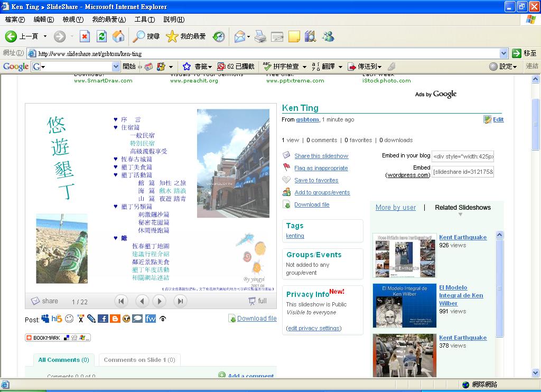Image resolution: width=541 pixels, height=392 pixels.
Task: Open Google toolbar Bookmarks dropdown
Action: click(x=210, y=67)
